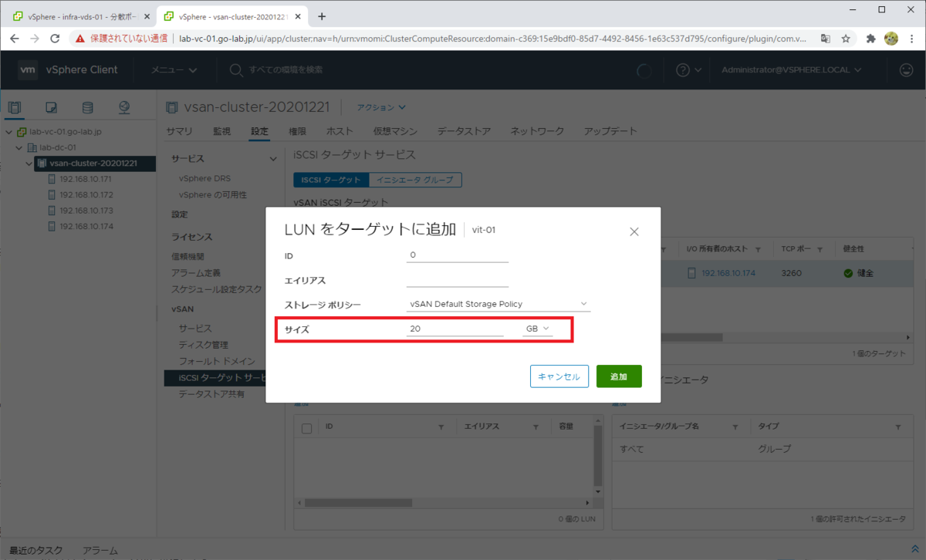Click the global search box
Screen dimensions: 926x560
[x=286, y=70]
